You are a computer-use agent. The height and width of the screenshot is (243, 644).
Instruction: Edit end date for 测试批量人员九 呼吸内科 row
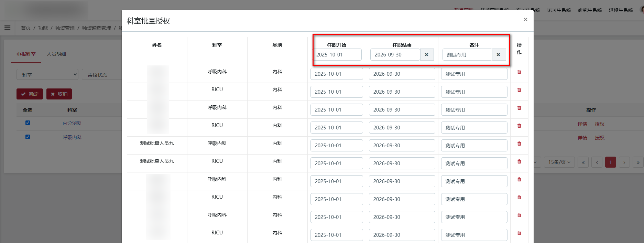tap(402, 146)
